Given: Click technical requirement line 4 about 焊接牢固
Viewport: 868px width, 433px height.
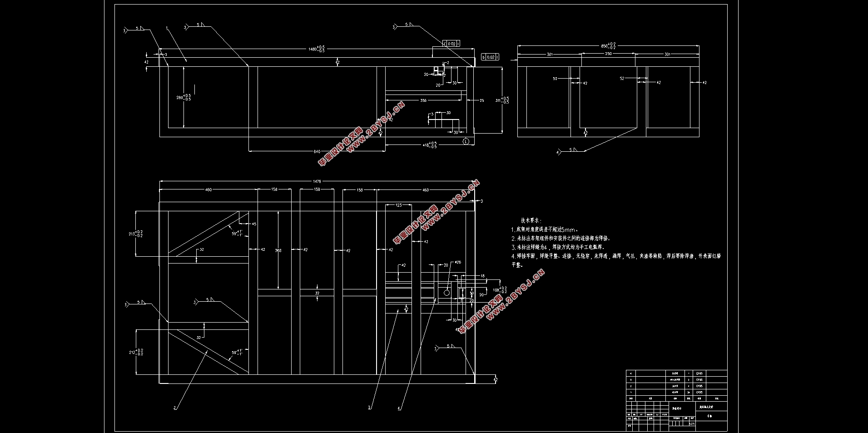Looking at the screenshot, I should coord(616,260).
